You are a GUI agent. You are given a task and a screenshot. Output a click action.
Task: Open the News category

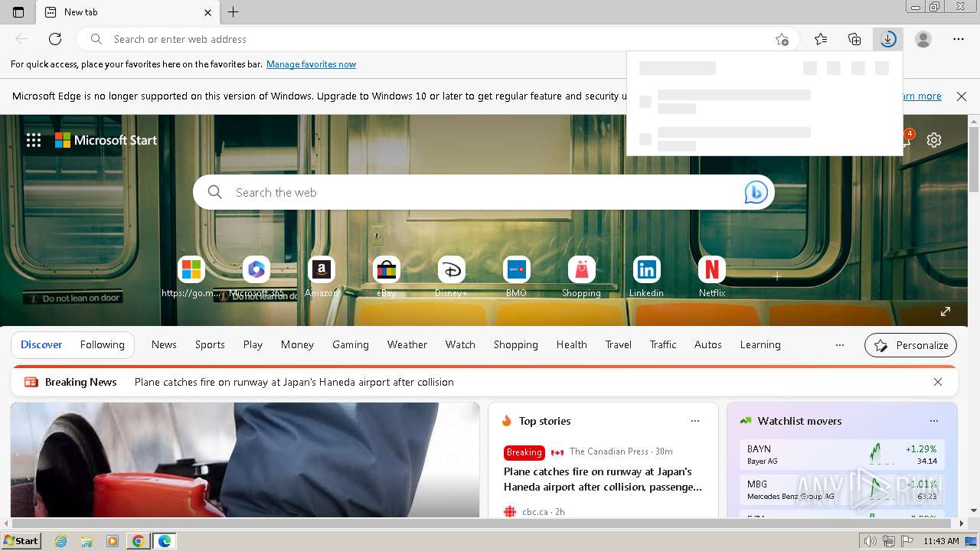pyautogui.click(x=164, y=344)
